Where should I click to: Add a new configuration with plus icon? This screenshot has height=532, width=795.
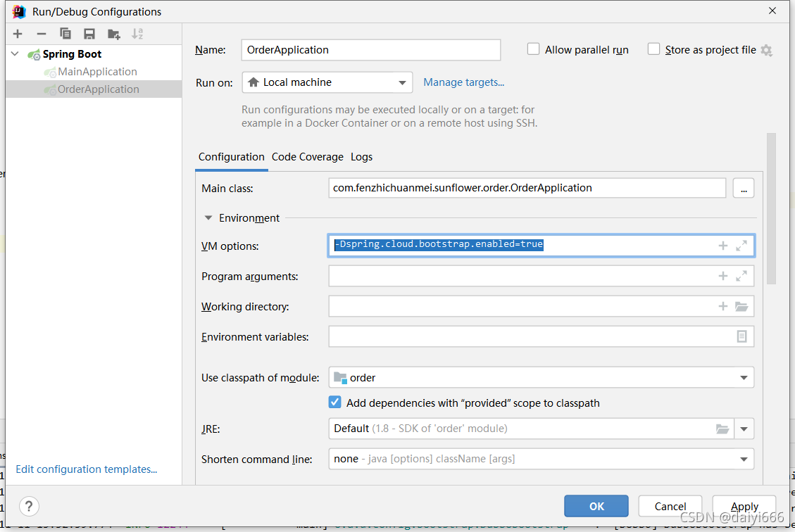(x=18, y=34)
